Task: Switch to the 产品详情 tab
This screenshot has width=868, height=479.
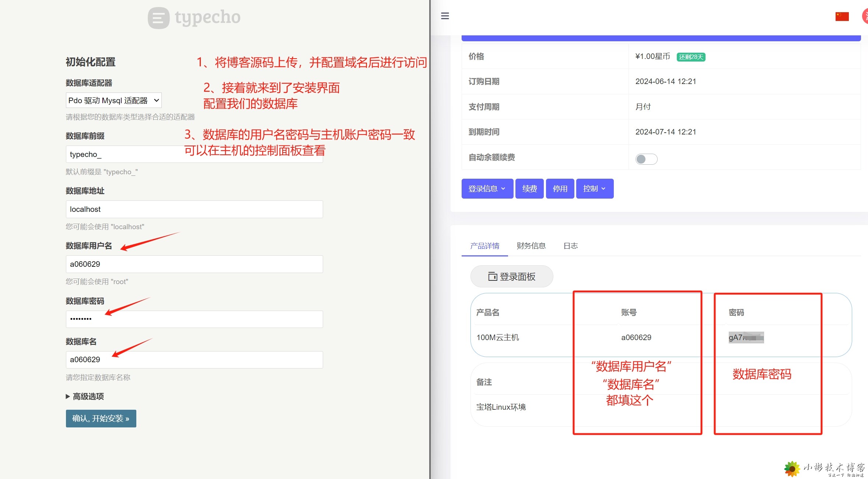Action: click(x=484, y=246)
